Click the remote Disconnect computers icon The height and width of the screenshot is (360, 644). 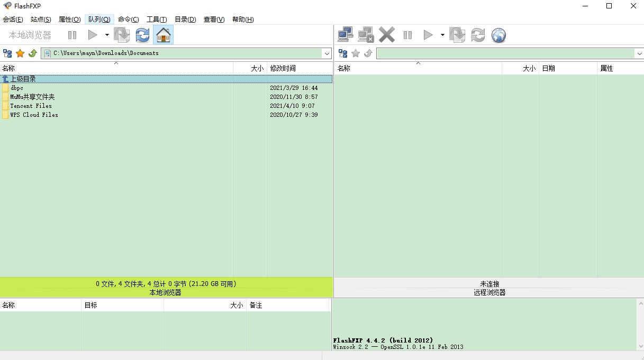(366, 35)
